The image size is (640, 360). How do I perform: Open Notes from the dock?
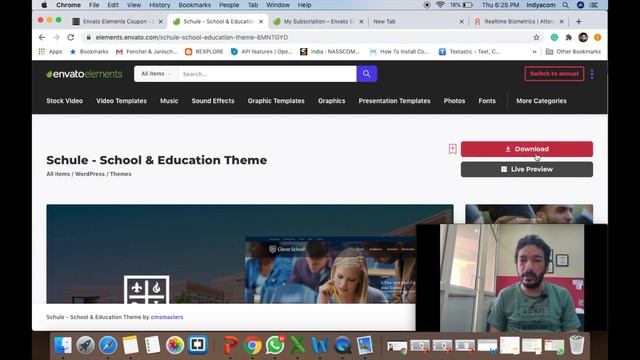click(130, 345)
